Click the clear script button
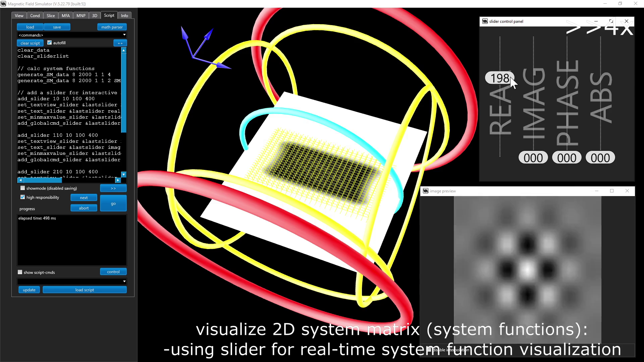 [x=30, y=43]
